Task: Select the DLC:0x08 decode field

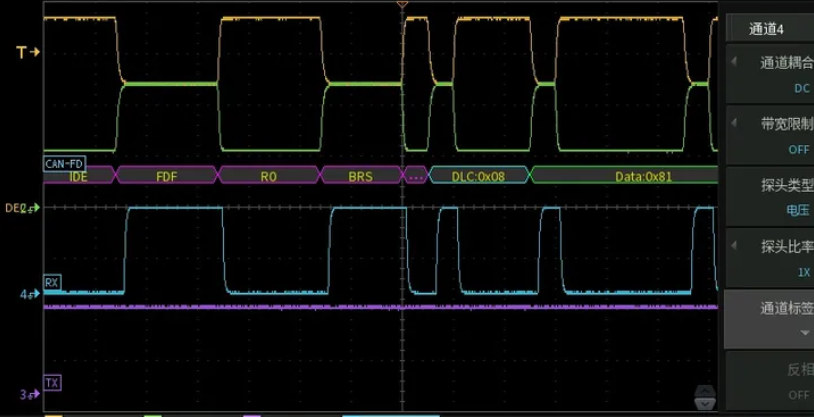Action: [x=478, y=176]
